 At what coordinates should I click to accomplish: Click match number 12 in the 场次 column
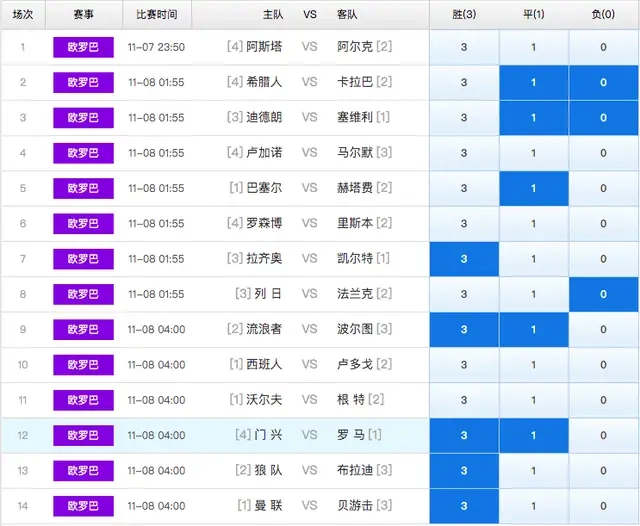23,435
